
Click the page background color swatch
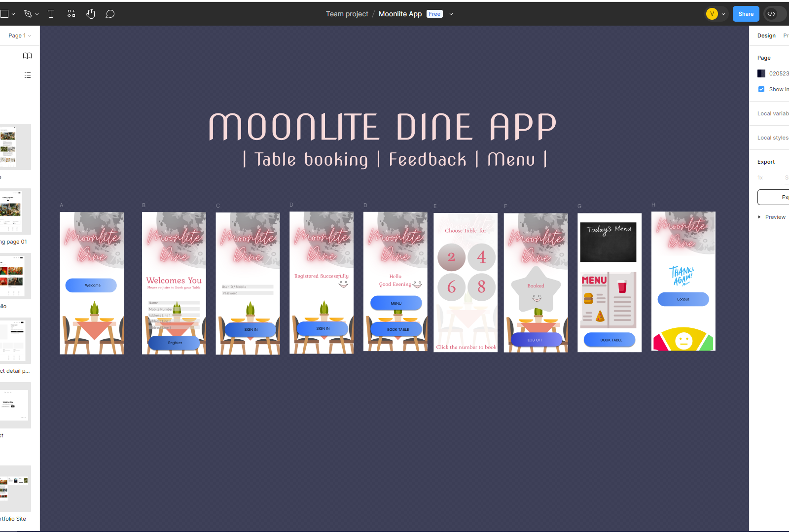point(761,73)
